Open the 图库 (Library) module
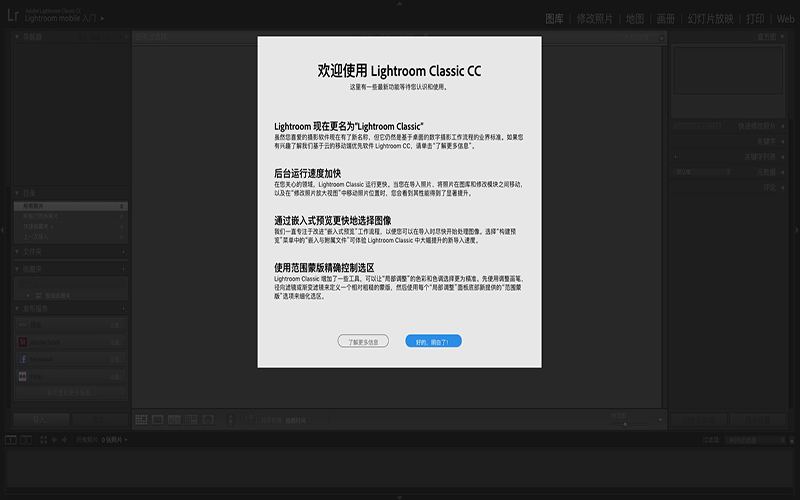Screen dimensions: 800x500 tap(554, 19)
